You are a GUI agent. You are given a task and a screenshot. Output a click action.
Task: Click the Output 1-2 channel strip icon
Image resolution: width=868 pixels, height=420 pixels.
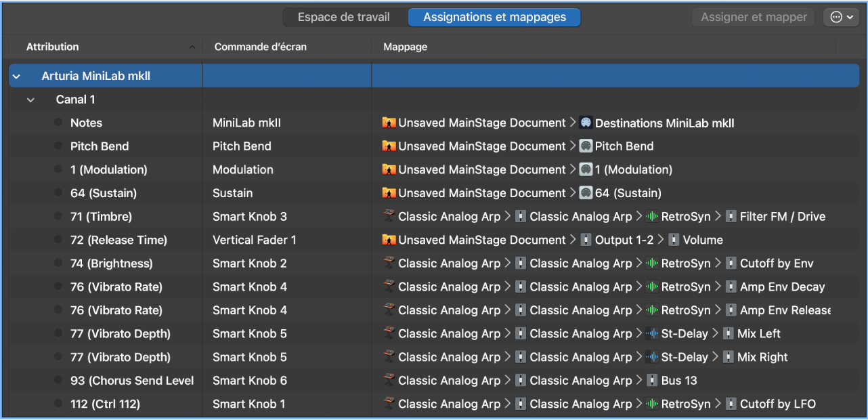click(x=586, y=239)
